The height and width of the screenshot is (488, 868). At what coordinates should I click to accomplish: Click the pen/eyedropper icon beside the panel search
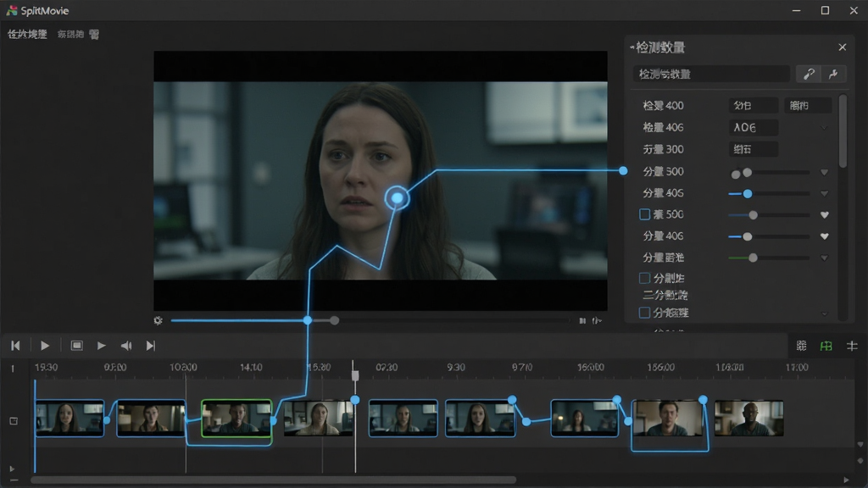809,74
